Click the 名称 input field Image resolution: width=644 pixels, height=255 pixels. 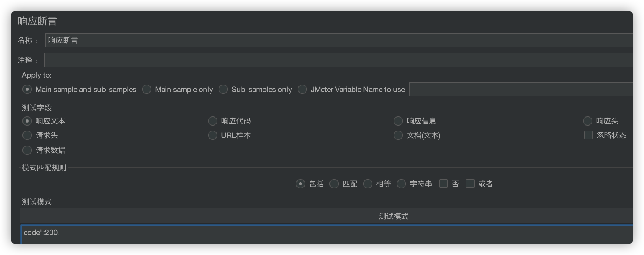(339, 40)
